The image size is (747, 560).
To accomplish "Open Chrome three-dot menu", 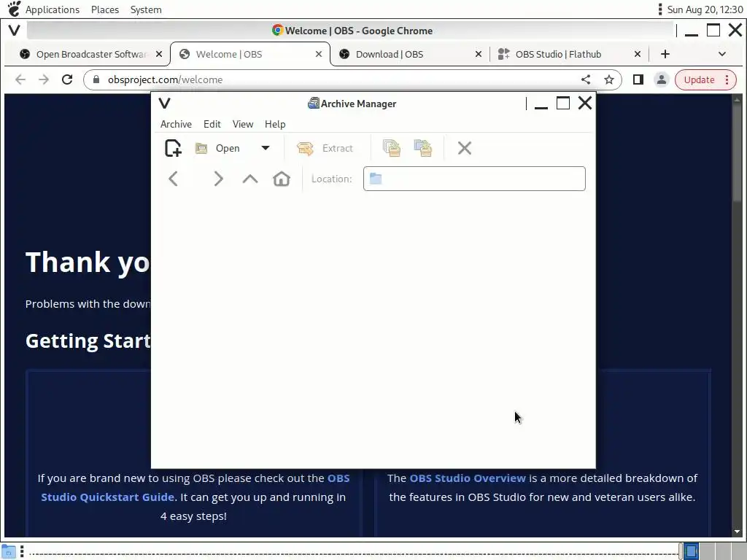I will click(727, 80).
